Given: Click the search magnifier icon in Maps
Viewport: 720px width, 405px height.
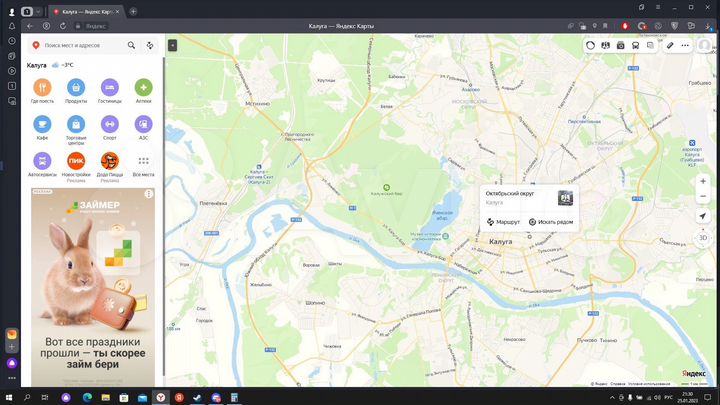Looking at the screenshot, I should [x=131, y=45].
